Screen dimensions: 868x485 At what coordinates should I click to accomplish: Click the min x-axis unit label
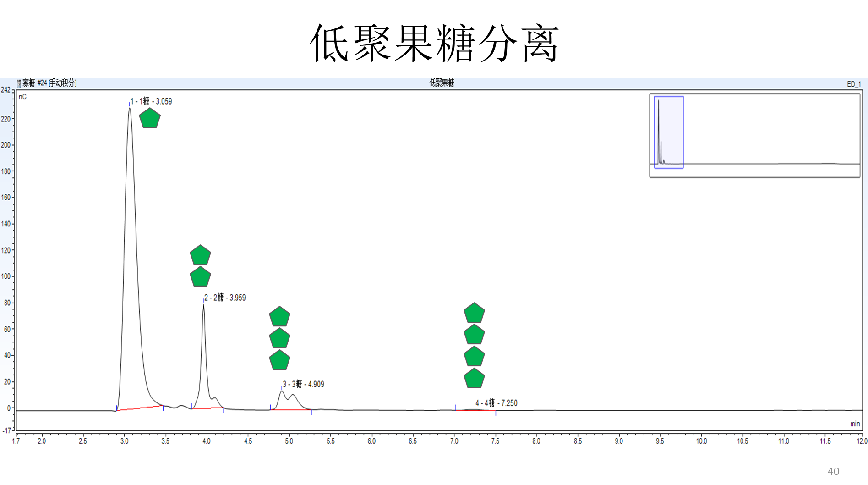[855, 424]
